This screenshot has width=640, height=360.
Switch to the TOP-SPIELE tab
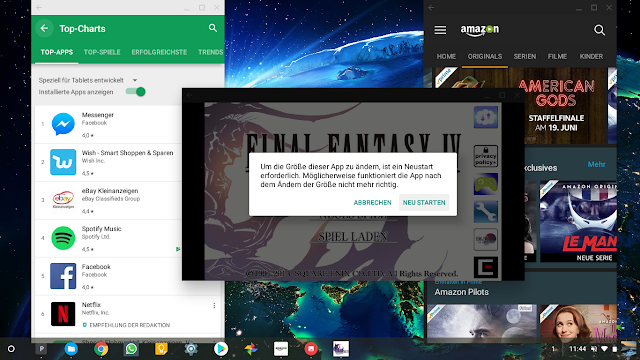coord(102,52)
